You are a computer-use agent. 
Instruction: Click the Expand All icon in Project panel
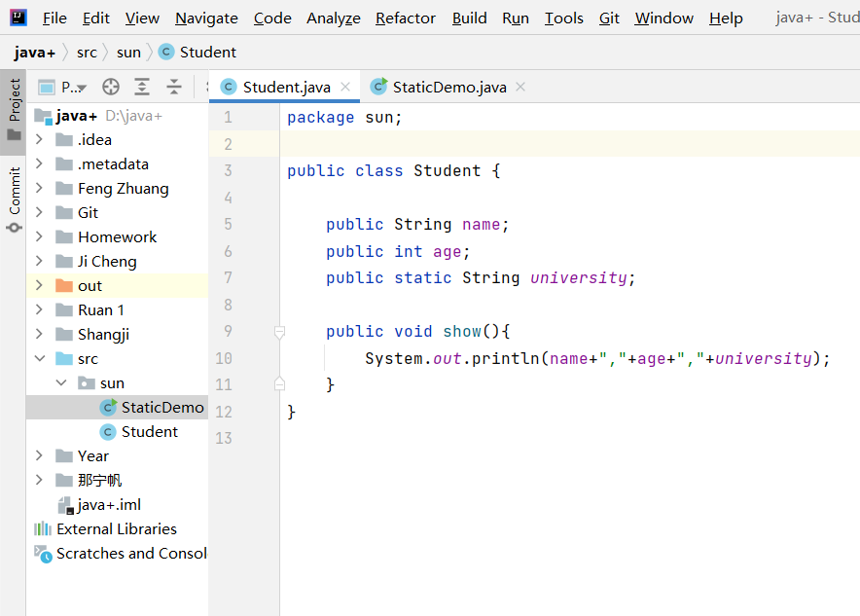click(142, 87)
